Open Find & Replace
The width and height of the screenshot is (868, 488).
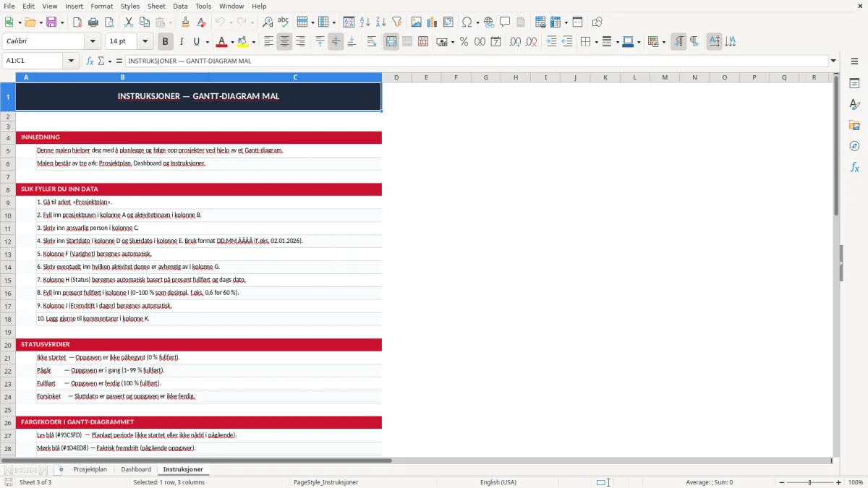[268, 22]
